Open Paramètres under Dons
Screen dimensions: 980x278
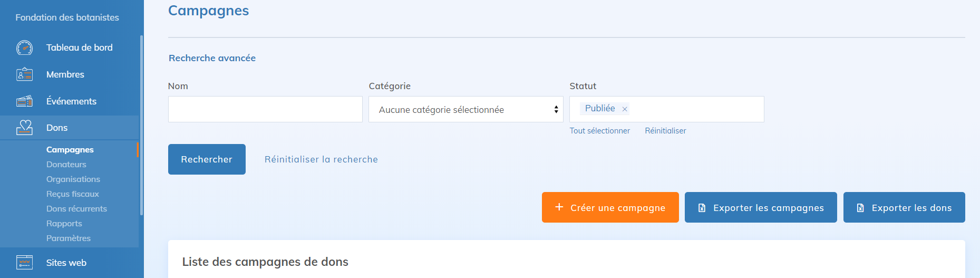(68, 238)
